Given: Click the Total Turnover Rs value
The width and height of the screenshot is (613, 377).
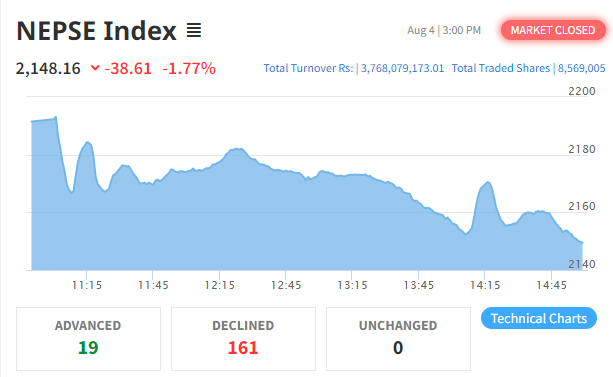Looking at the screenshot, I should click(402, 68).
